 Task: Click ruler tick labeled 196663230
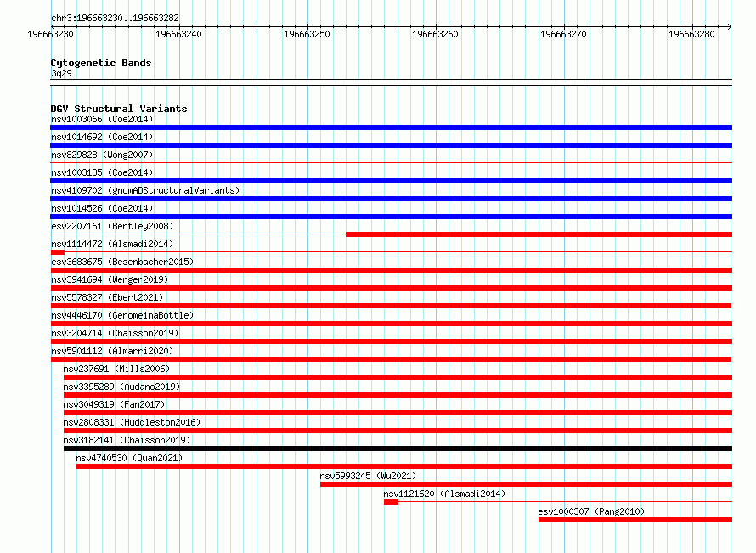[50, 34]
